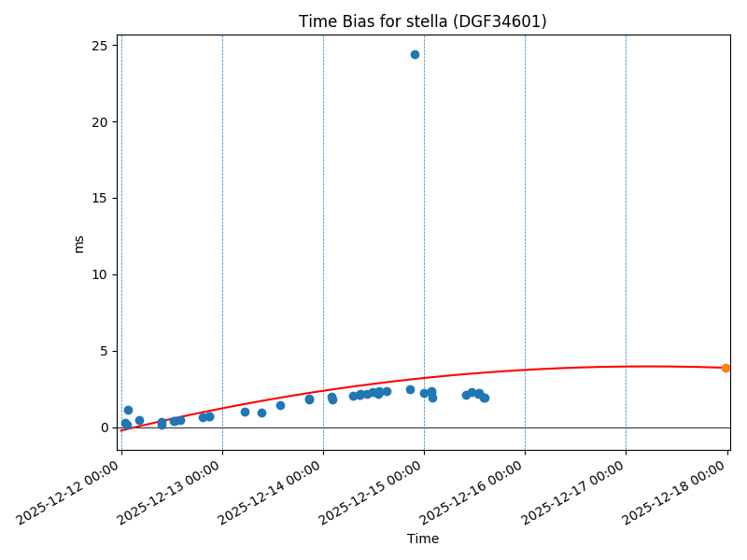Select the orange endpoint marker on the red curve

click(726, 368)
